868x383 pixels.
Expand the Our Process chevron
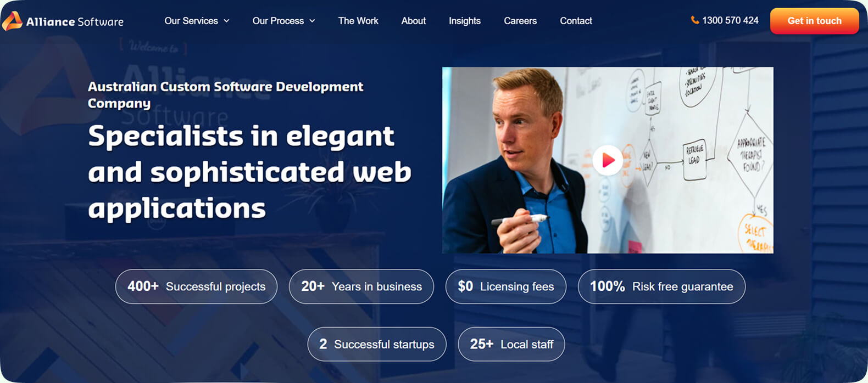pyautogui.click(x=312, y=21)
